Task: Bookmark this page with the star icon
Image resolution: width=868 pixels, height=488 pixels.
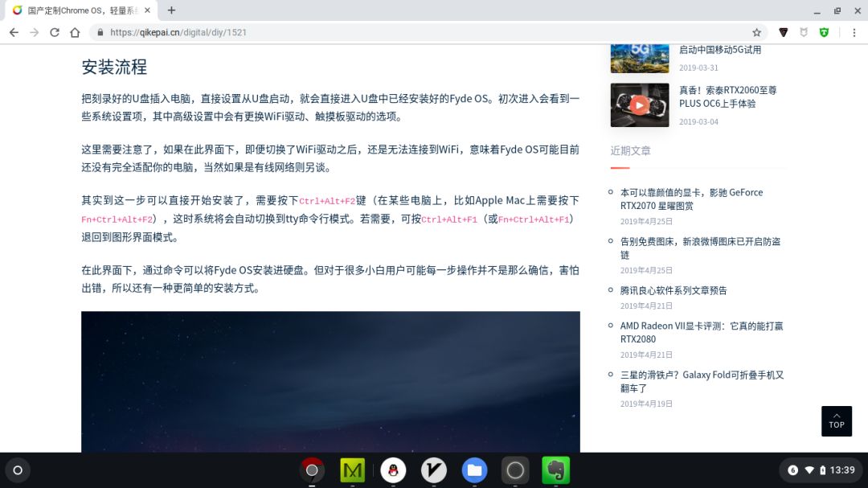Action: 756,32
